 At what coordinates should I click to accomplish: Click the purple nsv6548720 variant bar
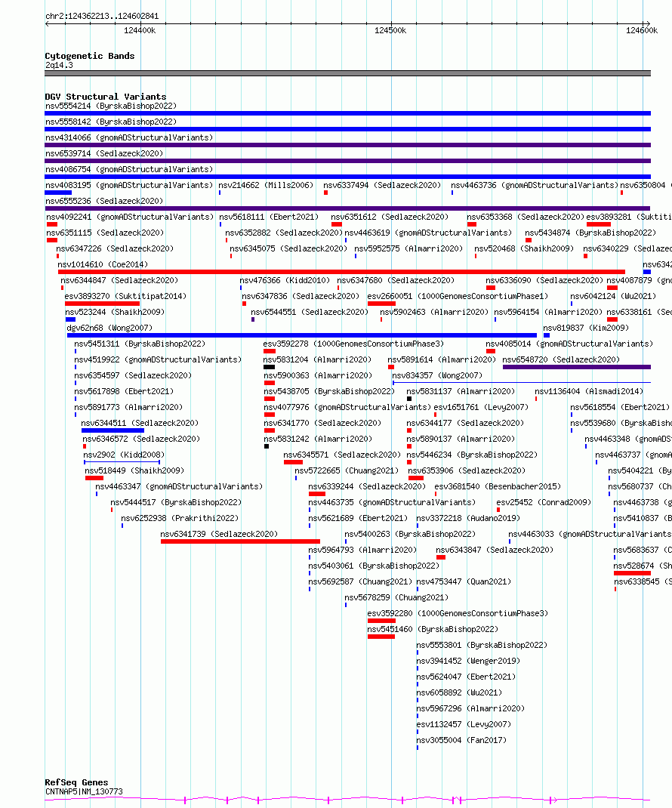tap(577, 367)
